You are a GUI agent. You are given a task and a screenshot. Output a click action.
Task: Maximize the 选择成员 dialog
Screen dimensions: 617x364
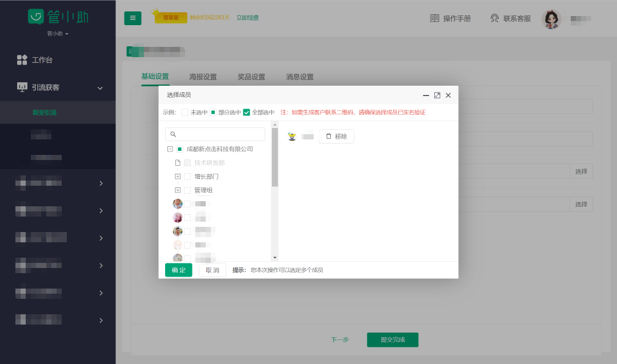(437, 95)
